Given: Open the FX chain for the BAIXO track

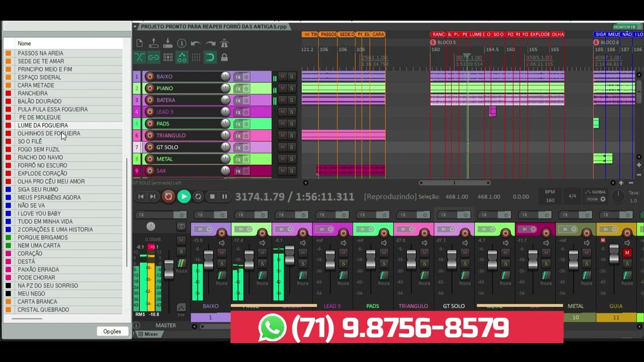Looking at the screenshot, I should coord(238,77).
